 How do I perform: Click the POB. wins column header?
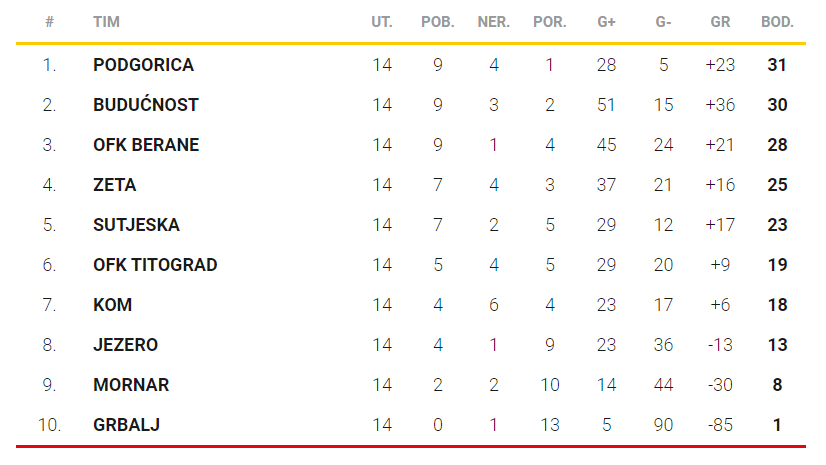pos(437,22)
